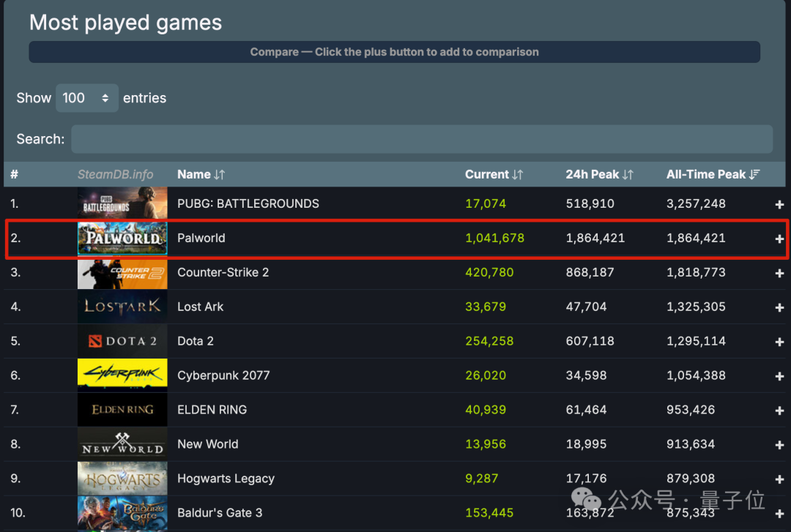Select Counter-Strike 2 24h peak 868,187
Viewport: 791px width, 532px height.
coord(590,272)
